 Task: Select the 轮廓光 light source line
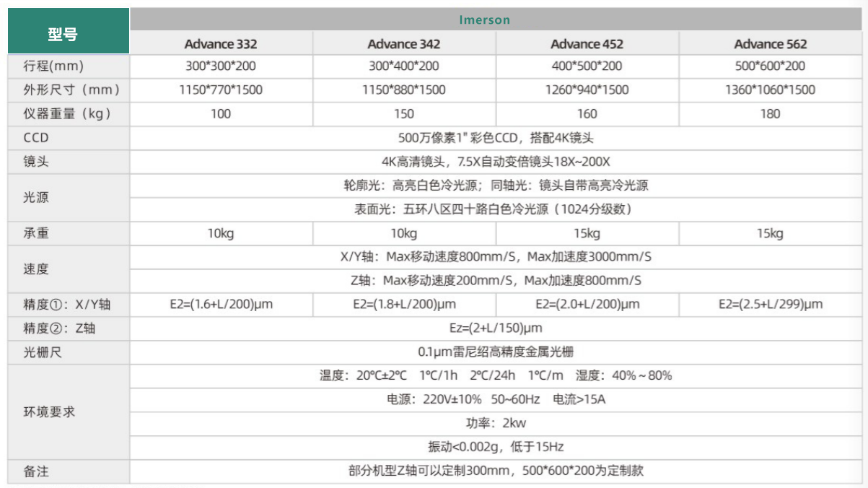pos(496,186)
